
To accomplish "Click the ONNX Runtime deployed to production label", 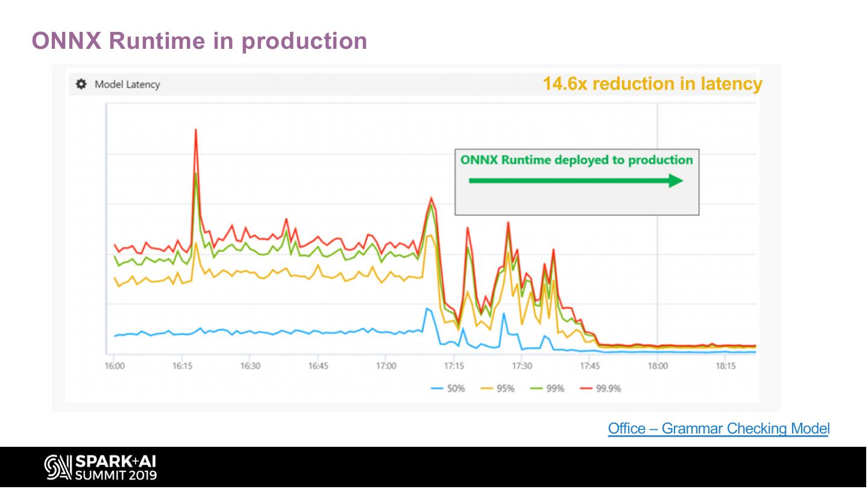I will pos(576,160).
